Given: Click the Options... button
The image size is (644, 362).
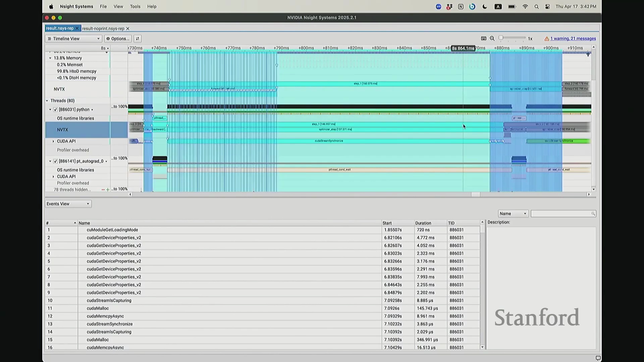Looking at the screenshot, I should [117, 39].
